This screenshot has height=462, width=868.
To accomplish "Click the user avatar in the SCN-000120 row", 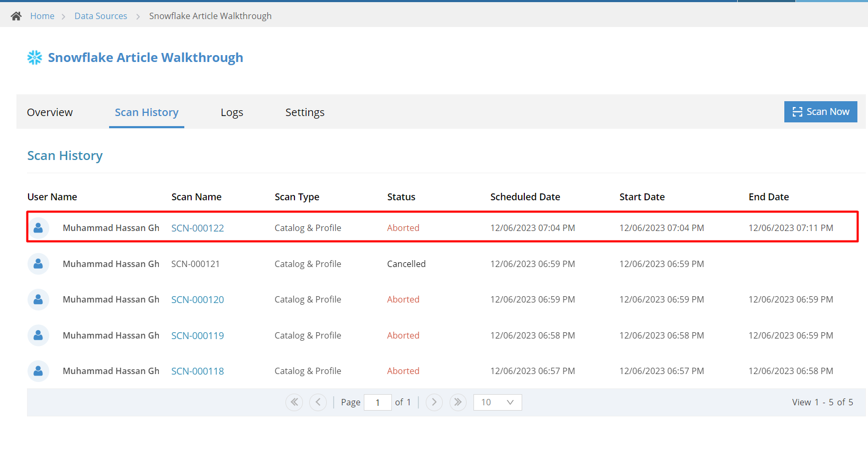I will pyautogui.click(x=38, y=299).
